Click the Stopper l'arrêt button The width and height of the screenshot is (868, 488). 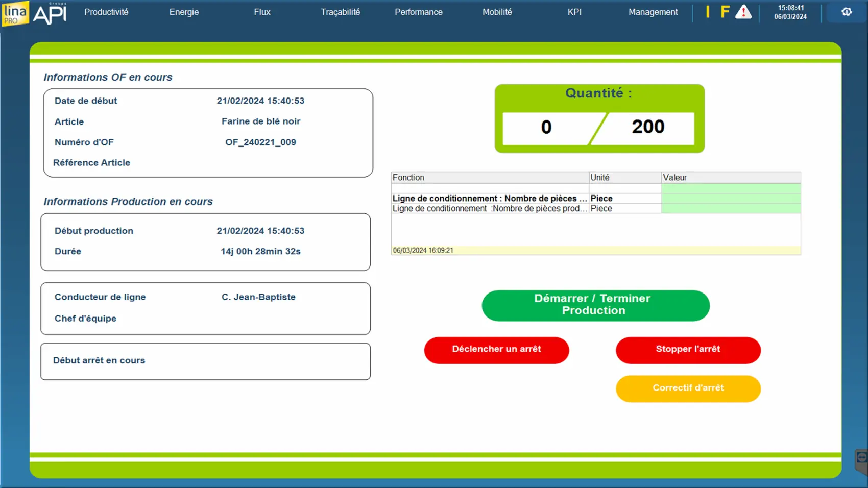(x=688, y=350)
